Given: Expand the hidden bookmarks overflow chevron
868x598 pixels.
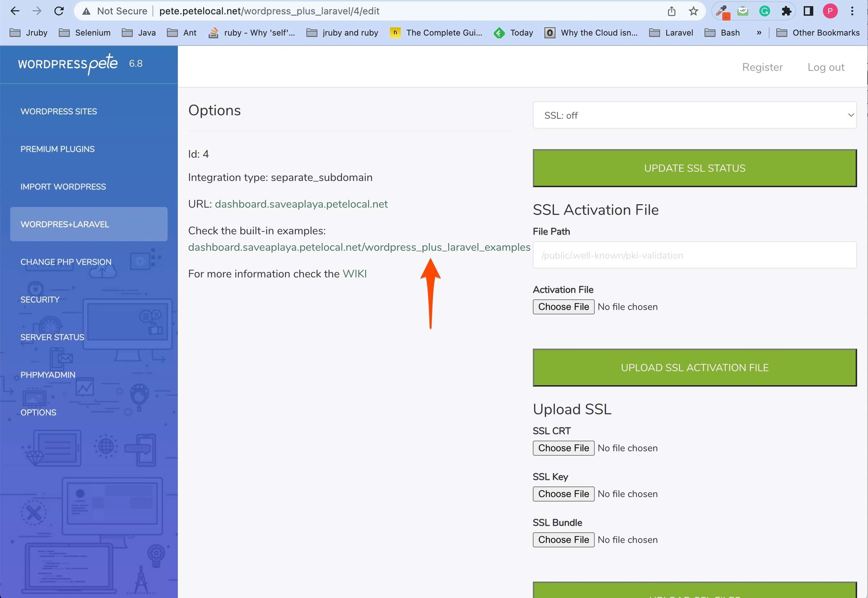Looking at the screenshot, I should [x=759, y=33].
